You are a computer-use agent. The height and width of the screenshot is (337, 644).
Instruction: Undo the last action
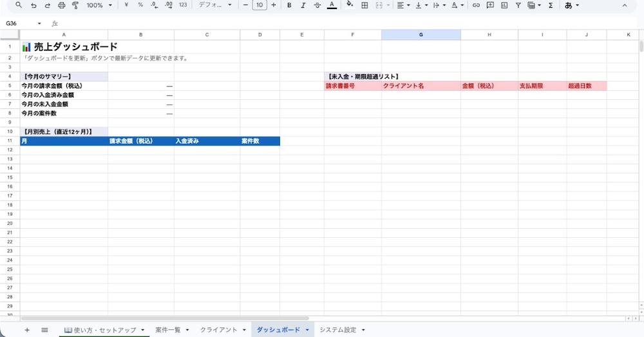[x=33, y=5]
